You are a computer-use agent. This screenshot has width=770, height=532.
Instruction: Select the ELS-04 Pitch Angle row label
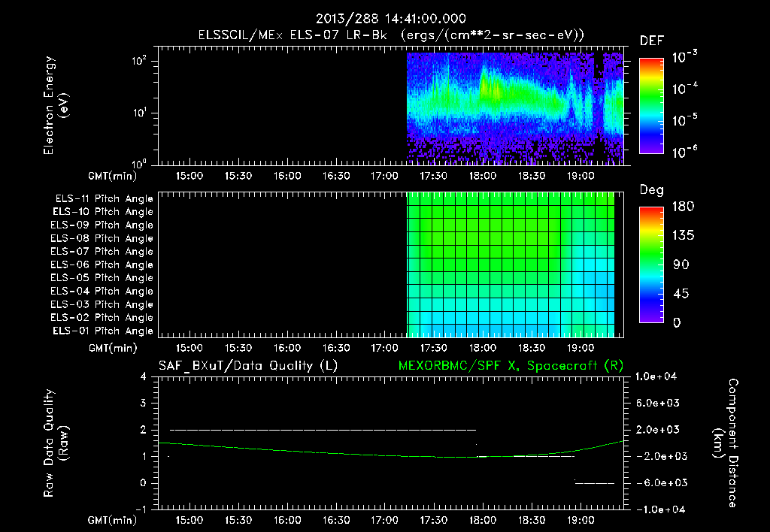[102, 292]
